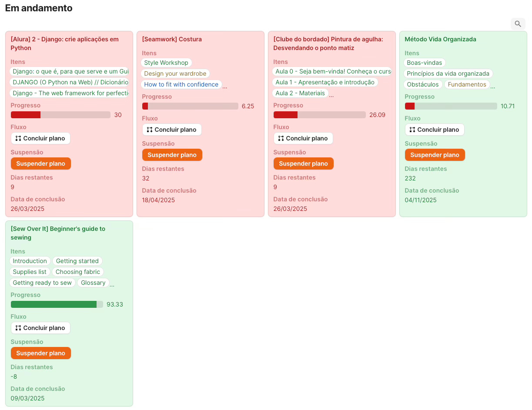Open the Clube do bordado card title
This screenshot has height=410, width=532.
(328, 43)
